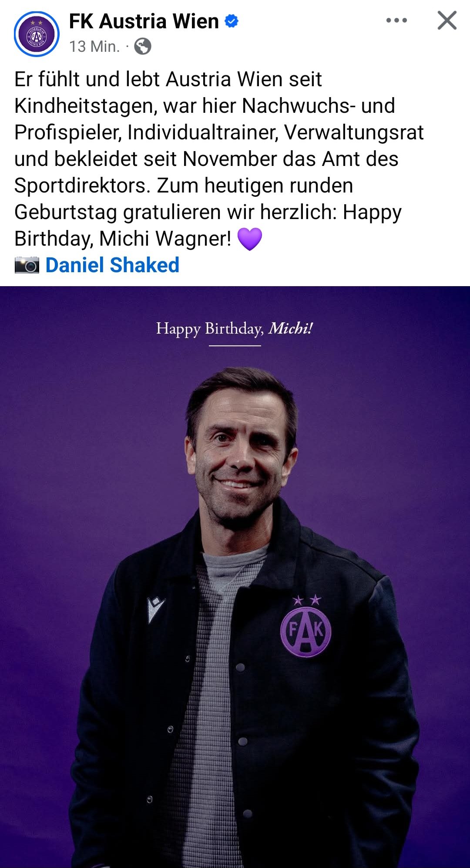This screenshot has width=470, height=868.
Task: Click the white underline beneath the image heading
Action: (x=235, y=346)
